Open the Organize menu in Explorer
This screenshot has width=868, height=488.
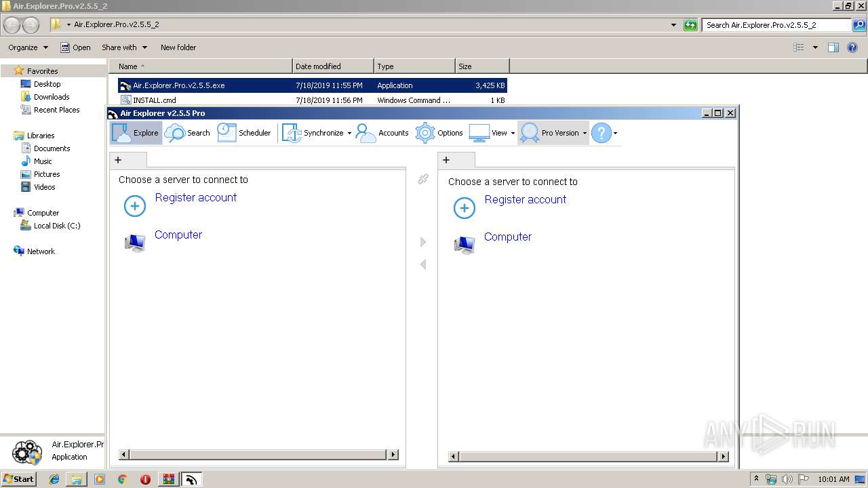click(x=28, y=47)
